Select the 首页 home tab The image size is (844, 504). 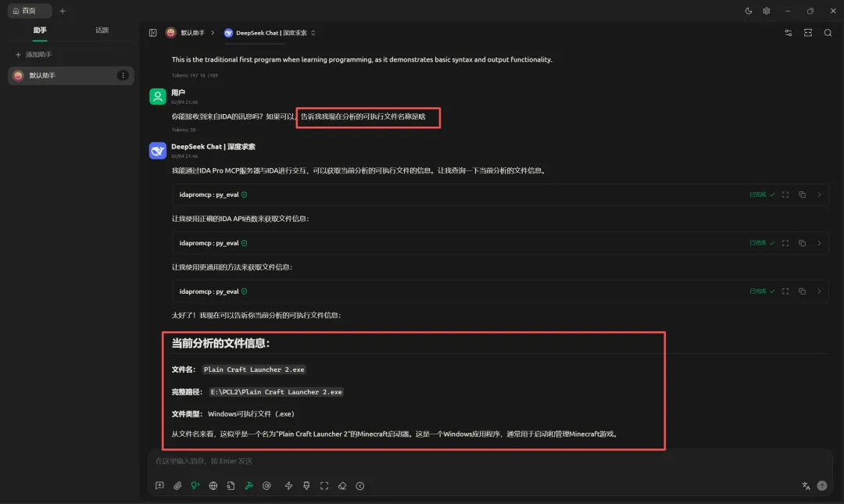(29, 11)
